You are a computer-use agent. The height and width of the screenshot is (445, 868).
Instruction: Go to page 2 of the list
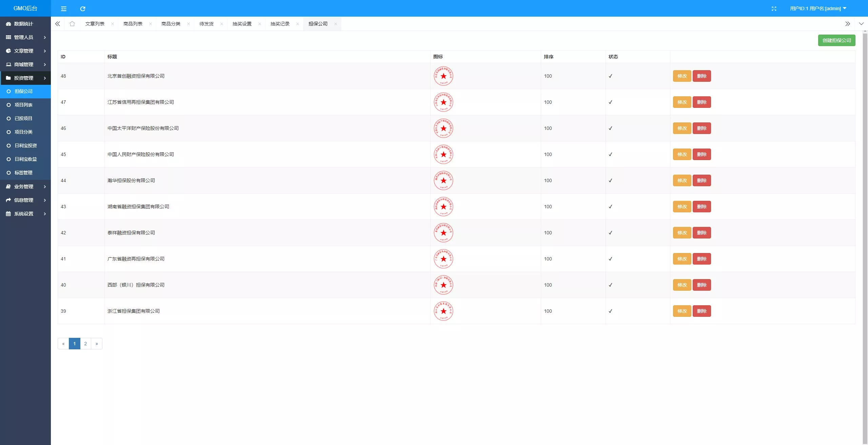[x=85, y=344]
